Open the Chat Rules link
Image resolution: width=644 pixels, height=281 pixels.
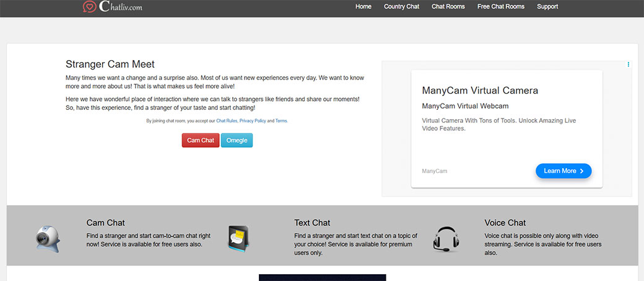[x=227, y=121]
